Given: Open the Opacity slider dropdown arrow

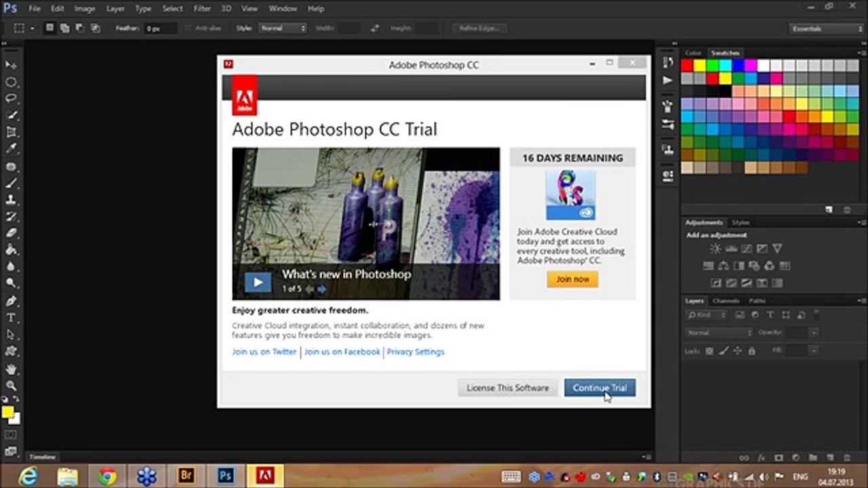Looking at the screenshot, I should pos(813,333).
